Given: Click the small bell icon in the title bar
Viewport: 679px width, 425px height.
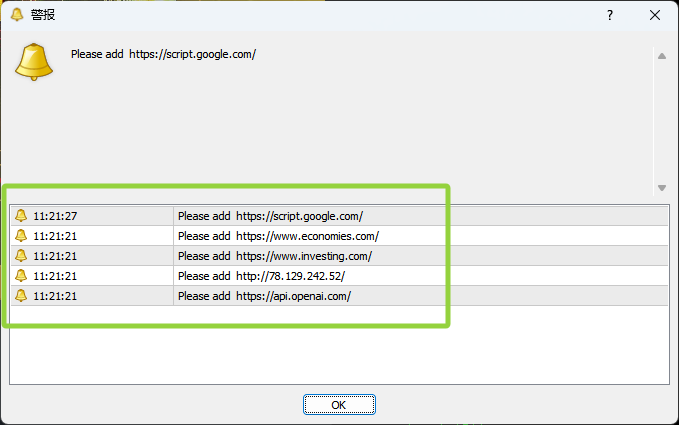Looking at the screenshot, I should click(17, 15).
